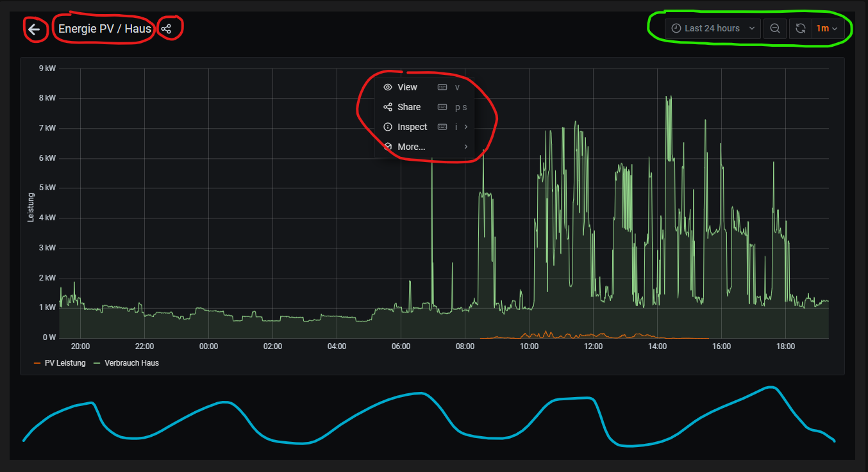
Task: Click the Energie PV / Haus title
Action: click(x=104, y=29)
